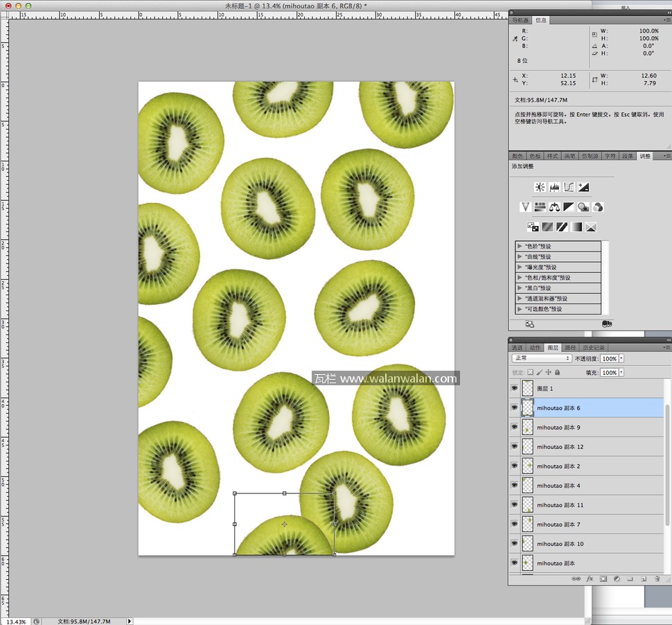Viewport: 672px width, 625px height.
Task: Add a layer mask
Action: tap(603, 579)
